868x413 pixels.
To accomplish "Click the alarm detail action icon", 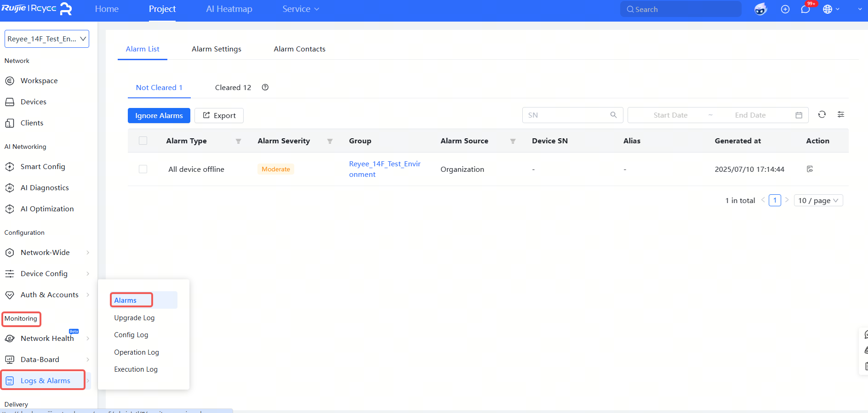I will (x=810, y=169).
